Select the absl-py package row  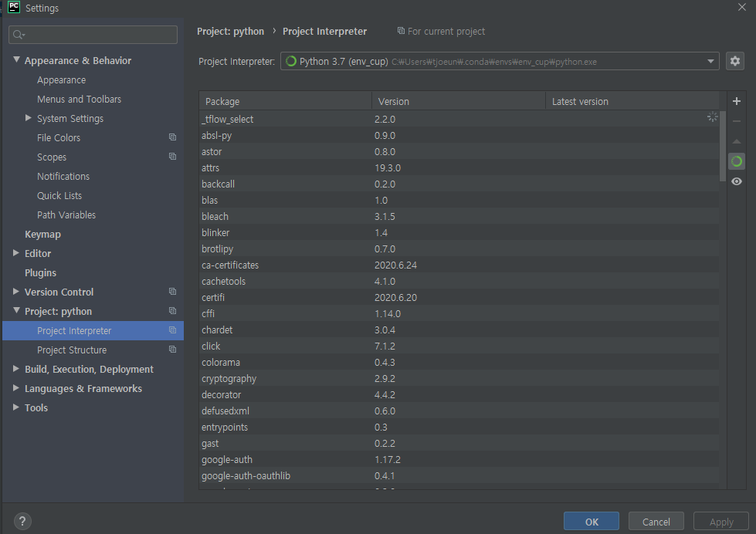point(459,135)
